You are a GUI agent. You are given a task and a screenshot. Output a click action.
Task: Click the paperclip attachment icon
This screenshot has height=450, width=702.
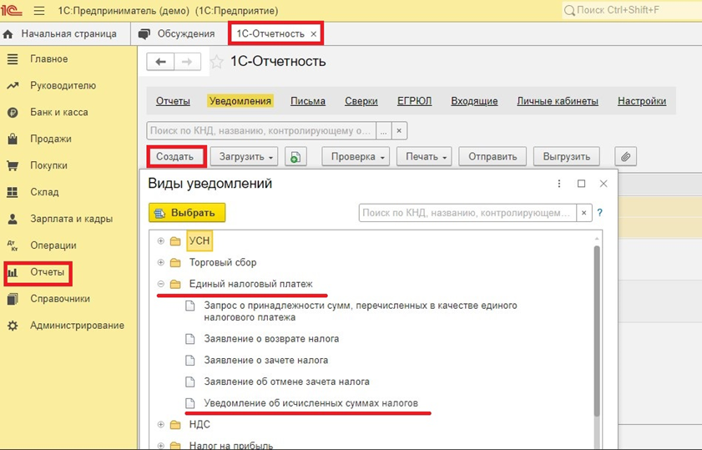click(625, 157)
